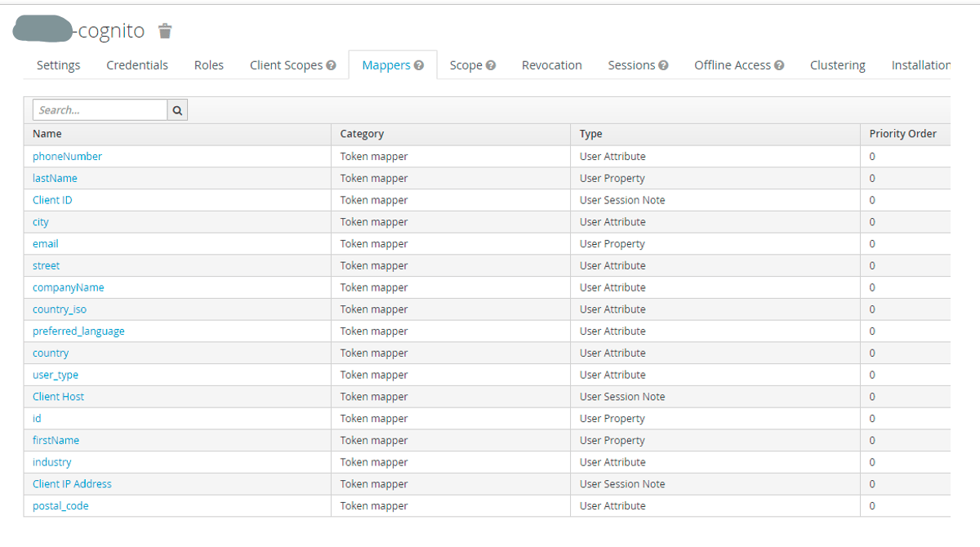
Task: Open the Credentials tab
Action: point(136,64)
